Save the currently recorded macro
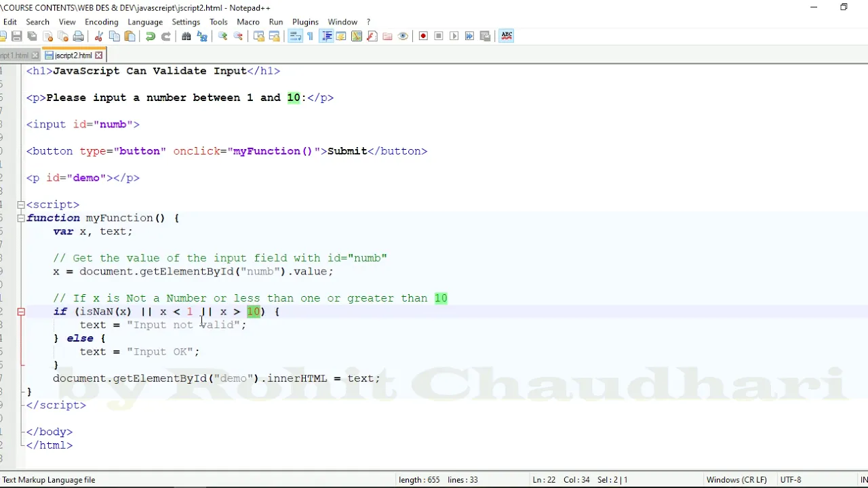 tap(486, 36)
